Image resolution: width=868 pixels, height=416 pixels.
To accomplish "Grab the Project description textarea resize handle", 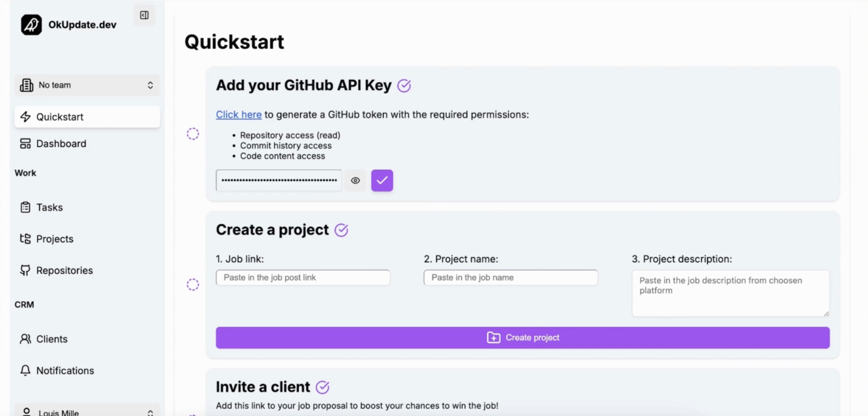I will click(x=826, y=313).
